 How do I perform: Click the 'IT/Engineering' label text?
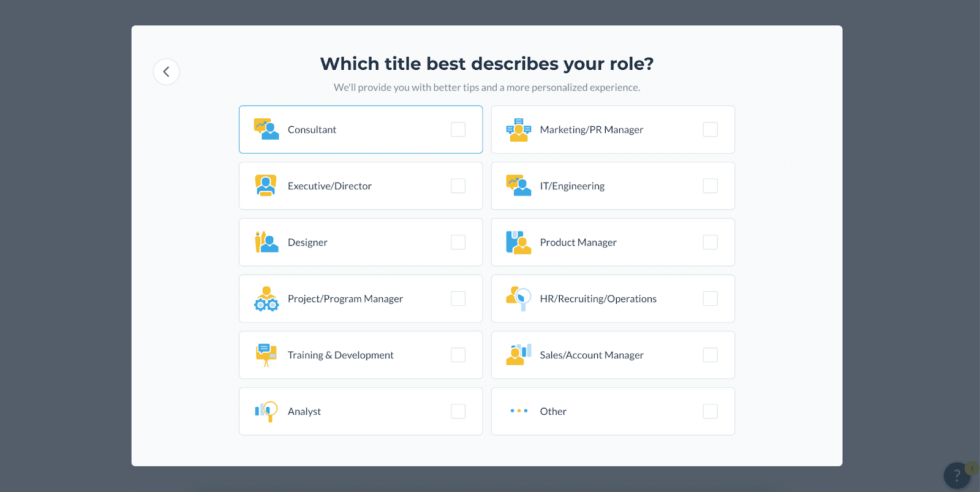572,186
